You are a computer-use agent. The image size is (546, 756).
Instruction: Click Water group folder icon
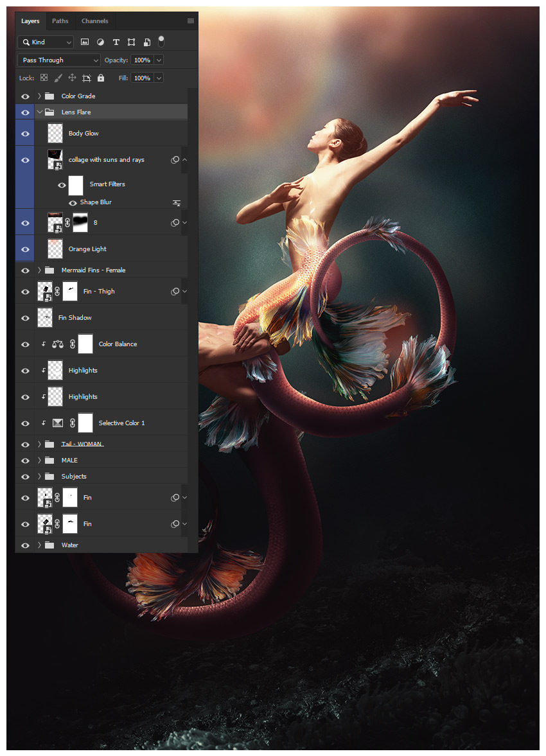[x=49, y=545]
